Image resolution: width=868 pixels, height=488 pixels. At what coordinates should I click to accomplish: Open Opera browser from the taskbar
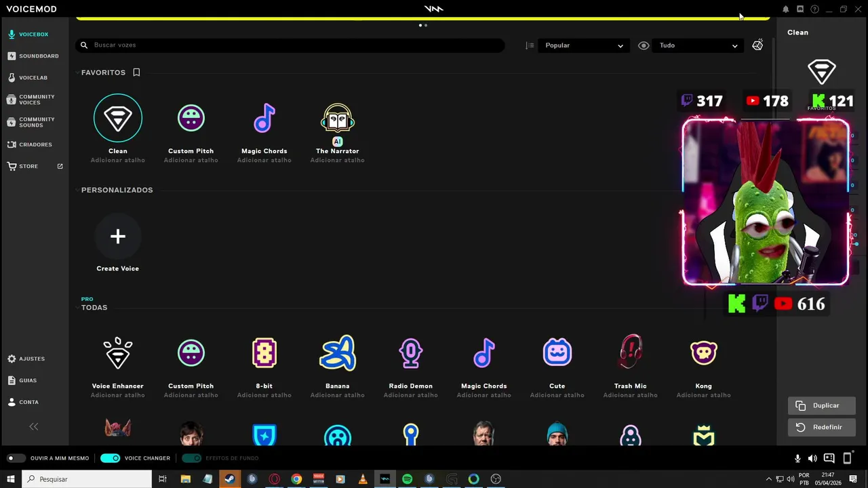click(x=275, y=479)
